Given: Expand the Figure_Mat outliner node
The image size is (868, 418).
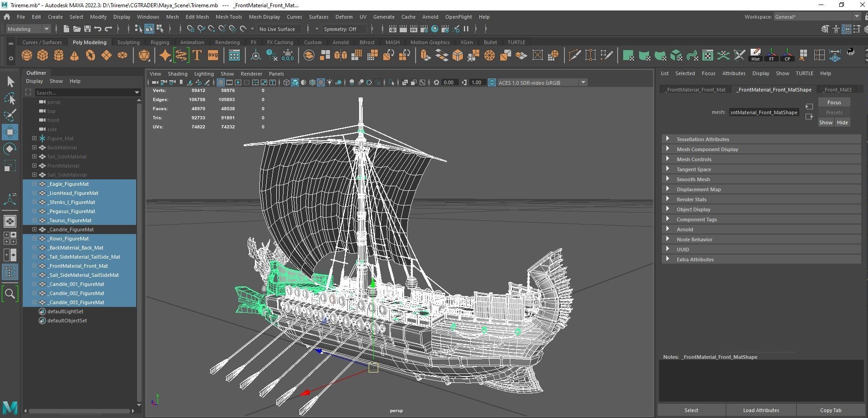Looking at the screenshot, I should (x=34, y=138).
